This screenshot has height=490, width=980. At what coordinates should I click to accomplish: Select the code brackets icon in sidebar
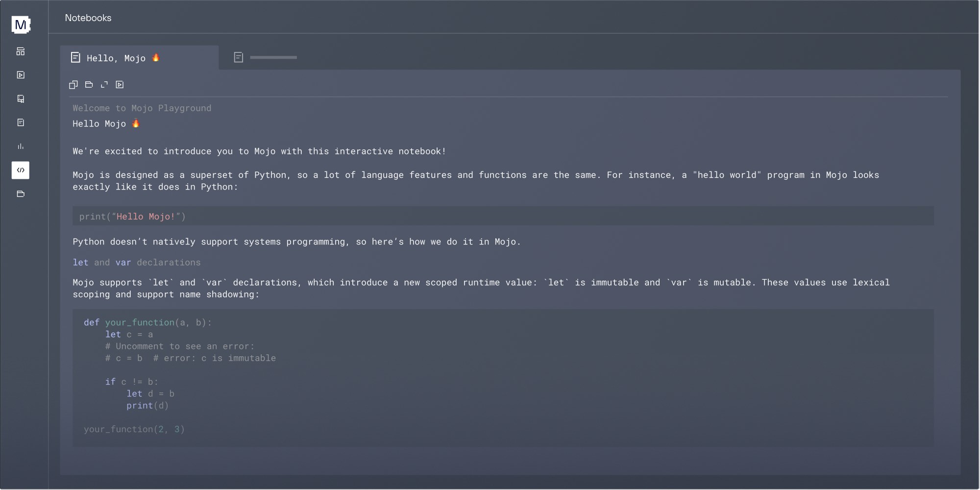21,170
